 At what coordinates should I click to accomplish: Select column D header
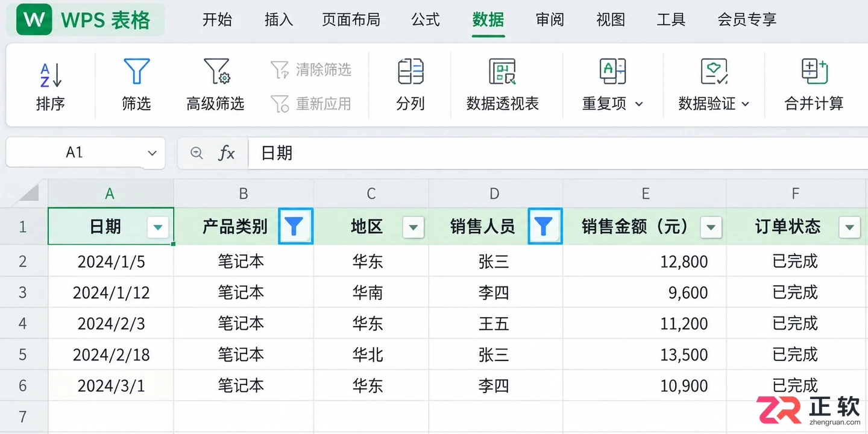pyautogui.click(x=495, y=193)
